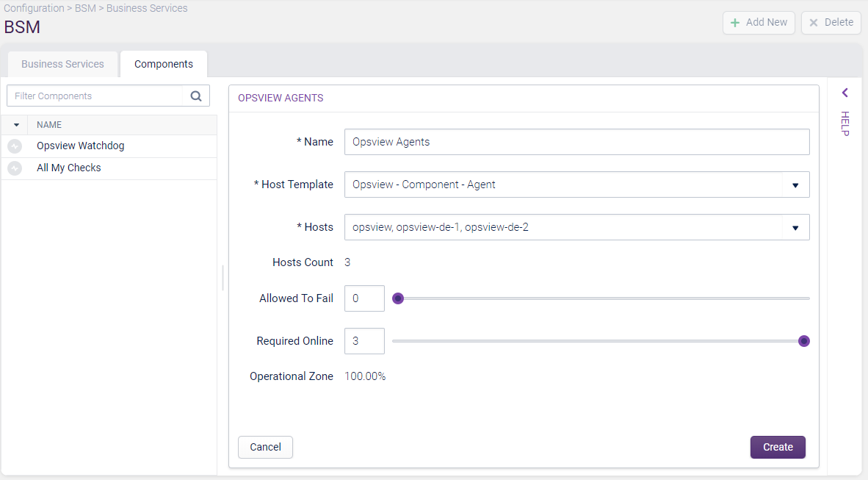Click the Name input containing Opsview Agents

tap(576, 142)
